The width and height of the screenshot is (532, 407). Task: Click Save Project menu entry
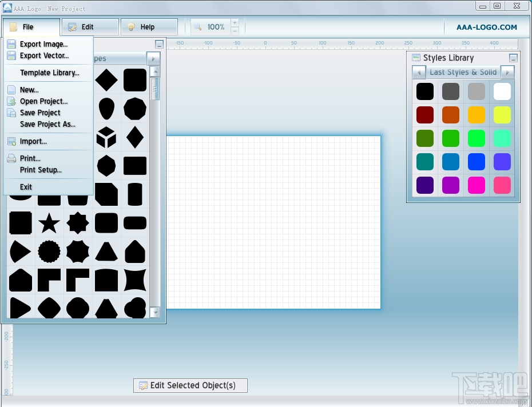[48, 113]
